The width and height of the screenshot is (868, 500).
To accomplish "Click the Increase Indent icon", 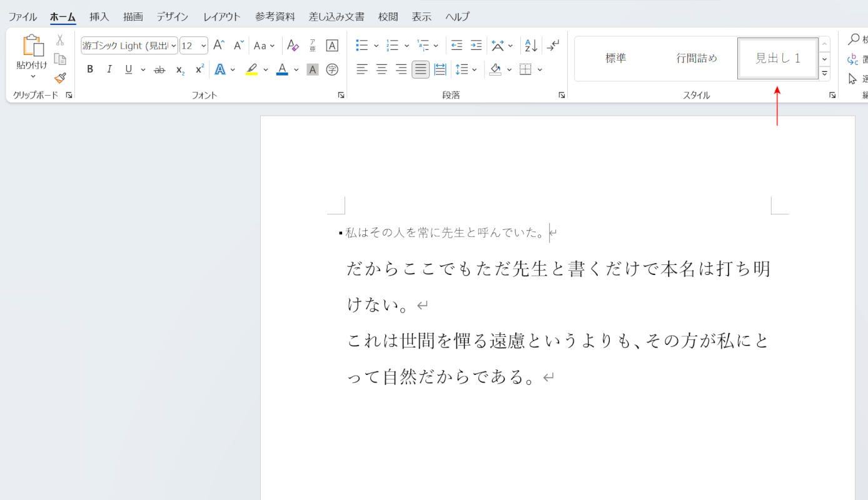I will pos(476,46).
